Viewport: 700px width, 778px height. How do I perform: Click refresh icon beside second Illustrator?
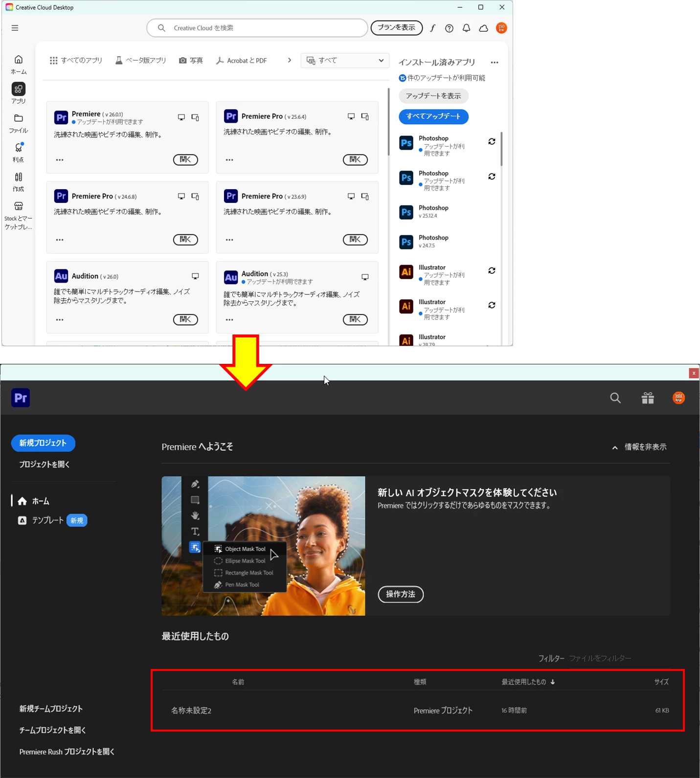pyautogui.click(x=492, y=305)
